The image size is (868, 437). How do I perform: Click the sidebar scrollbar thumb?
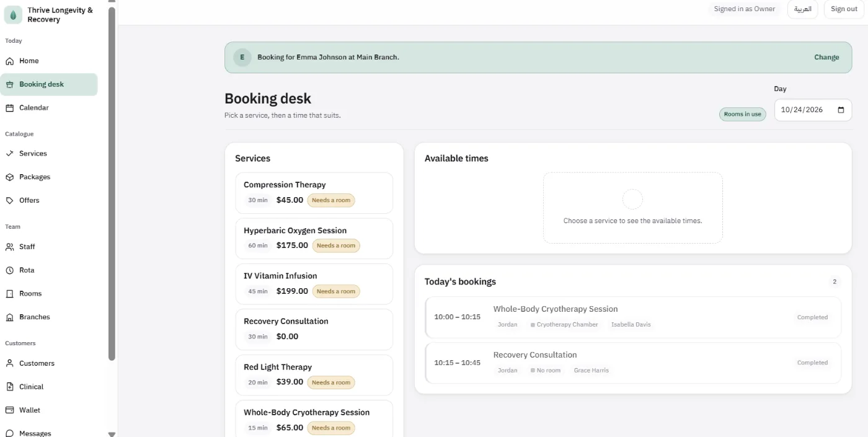click(112, 183)
